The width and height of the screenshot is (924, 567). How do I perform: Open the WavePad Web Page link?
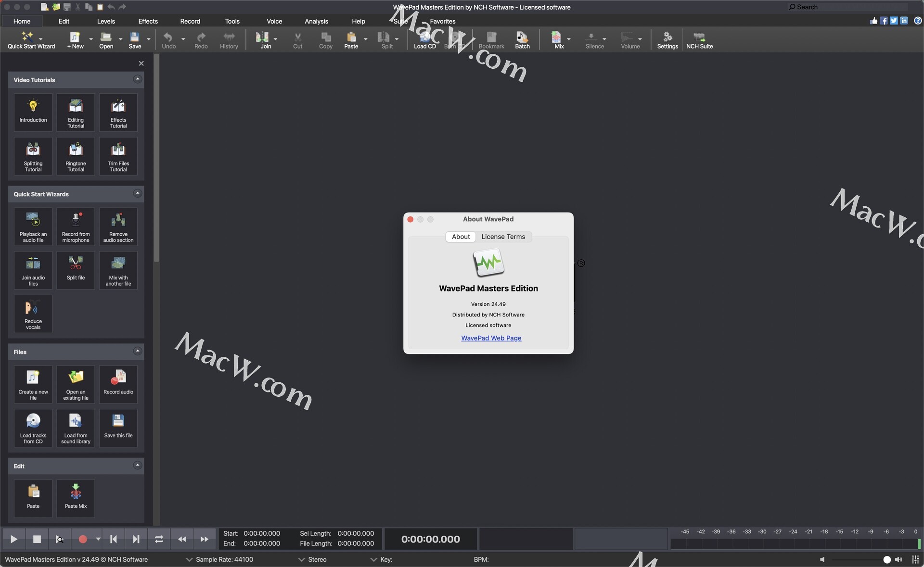tap(491, 338)
